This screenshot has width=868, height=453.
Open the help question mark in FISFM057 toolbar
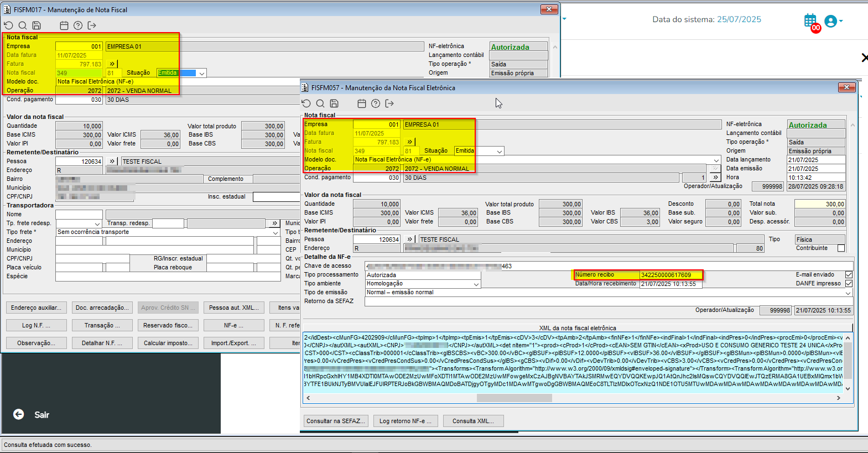pos(376,103)
